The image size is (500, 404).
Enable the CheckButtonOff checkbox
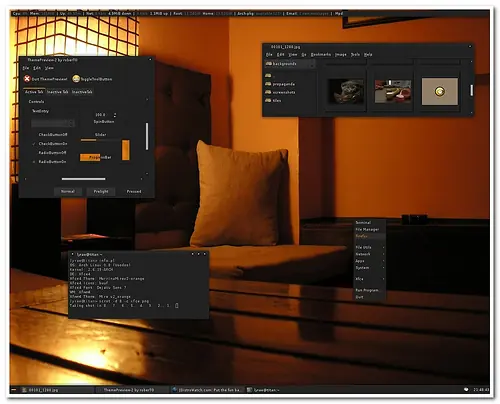(x=34, y=135)
